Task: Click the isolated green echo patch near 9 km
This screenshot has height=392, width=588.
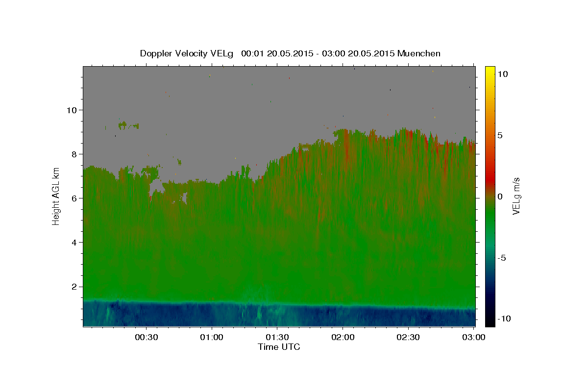Action: point(128,125)
